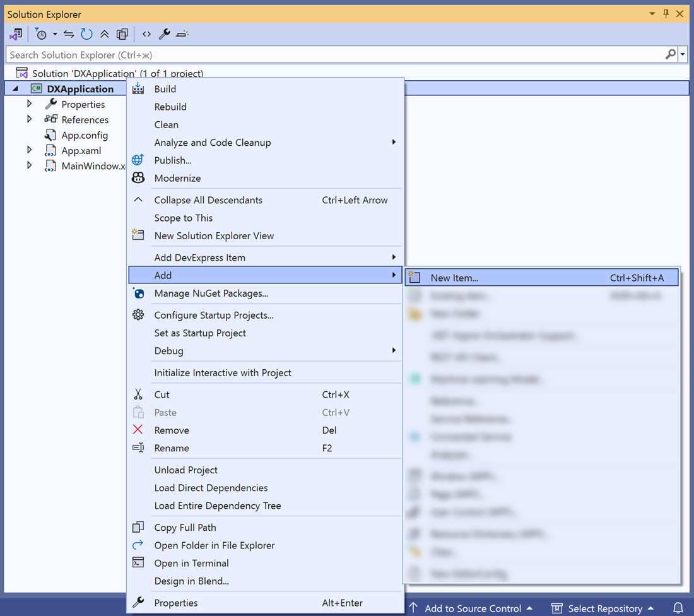694x616 pixels.
Task: Select the DXApplication project node
Action: [80, 89]
